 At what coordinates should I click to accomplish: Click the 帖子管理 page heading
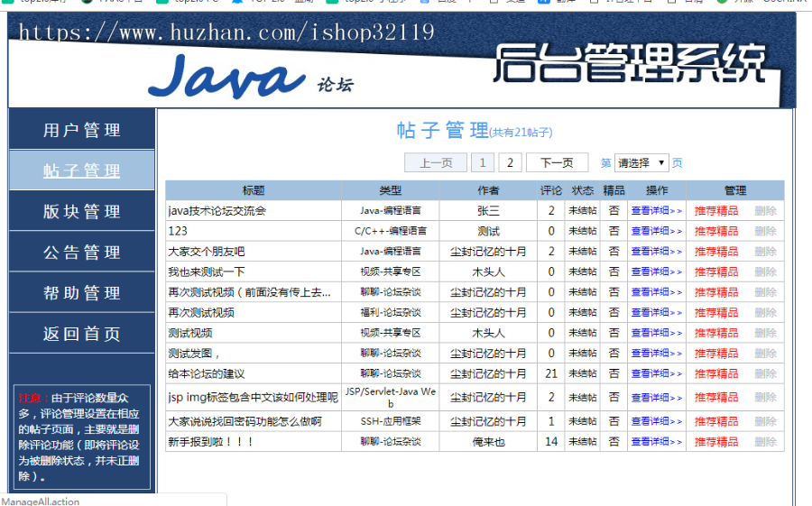(x=442, y=130)
